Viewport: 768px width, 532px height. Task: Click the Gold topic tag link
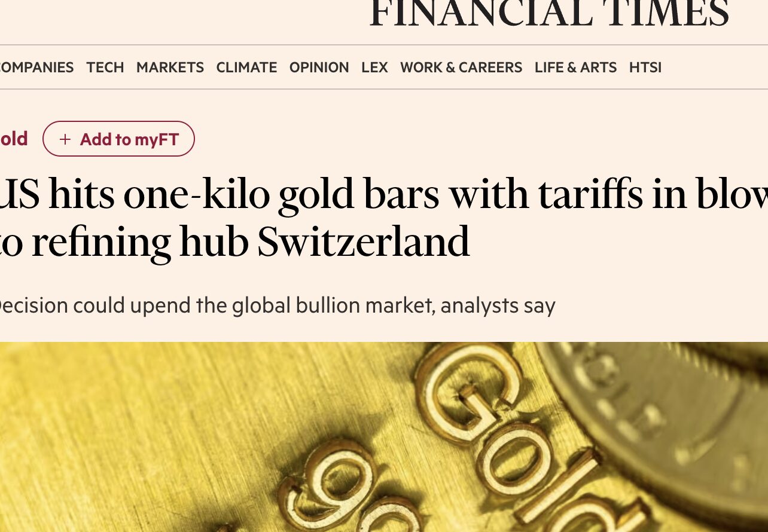(14, 139)
